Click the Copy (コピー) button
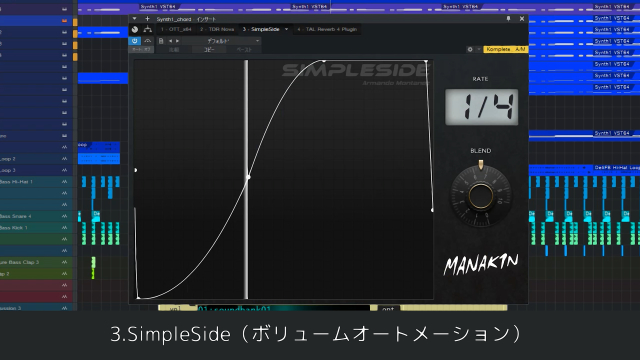Viewport: 640px width, 360px height. pyautogui.click(x=209, y=49)
